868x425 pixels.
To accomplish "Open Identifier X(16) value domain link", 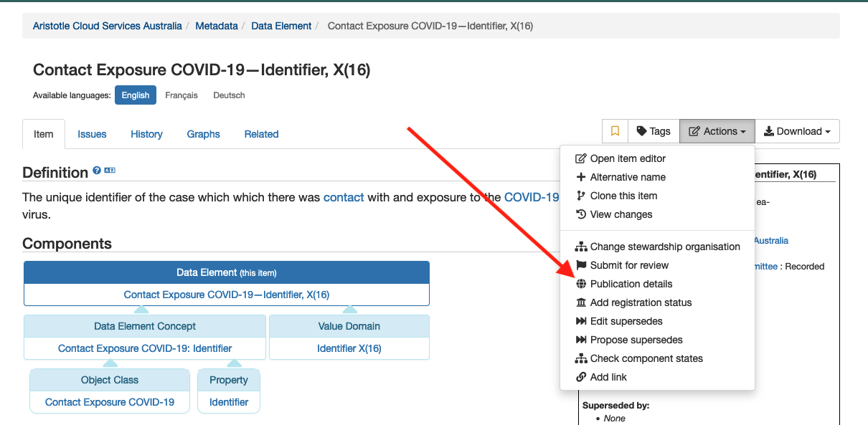I will (x=349, y=348).
